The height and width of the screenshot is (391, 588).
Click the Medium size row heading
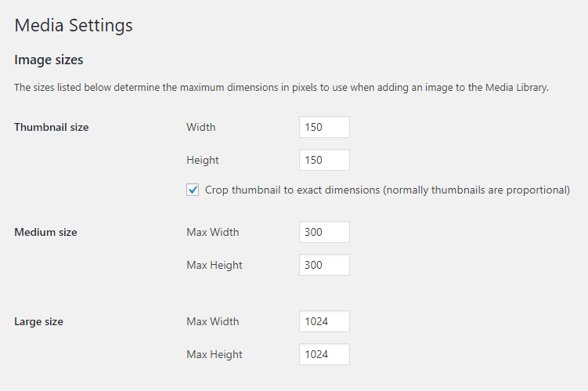point(45,232)
